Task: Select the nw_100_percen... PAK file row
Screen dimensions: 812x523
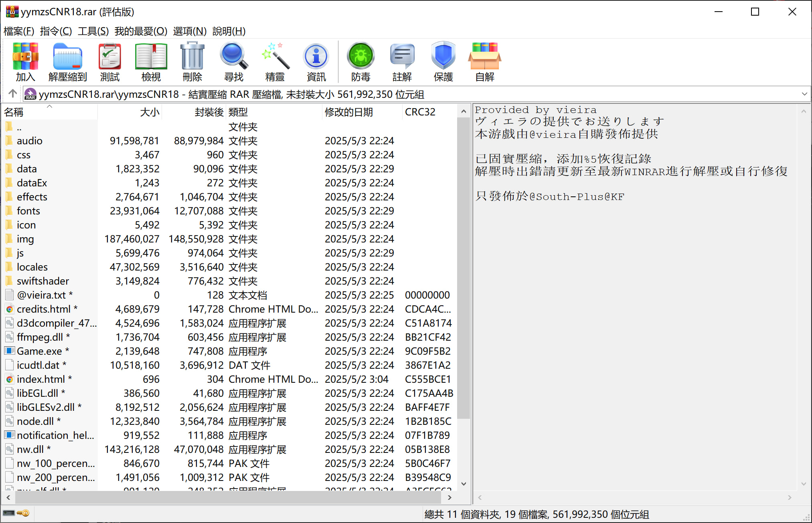Action: tap(230, 463)
